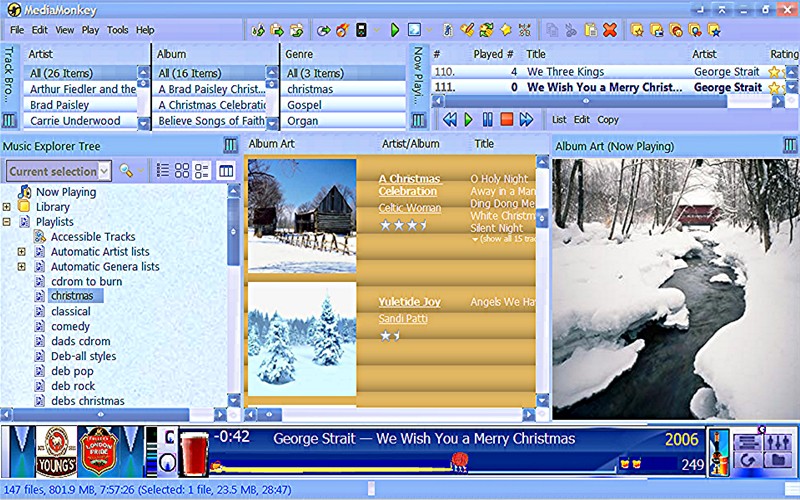Open the Help menu
Screen dimensions: 800x500
point(145,30)
